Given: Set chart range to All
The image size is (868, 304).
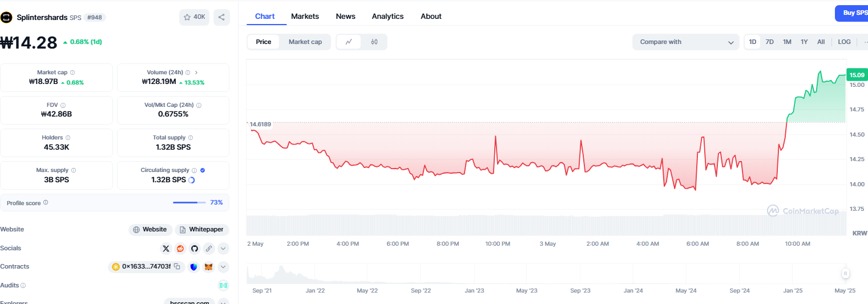Looking at the screenshot, I should coord(821,42).
